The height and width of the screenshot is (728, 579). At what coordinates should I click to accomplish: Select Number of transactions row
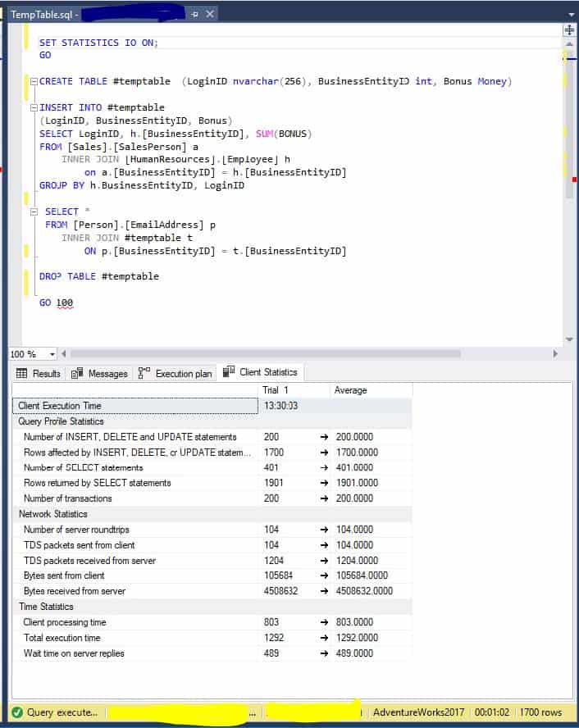pos(212,498)
